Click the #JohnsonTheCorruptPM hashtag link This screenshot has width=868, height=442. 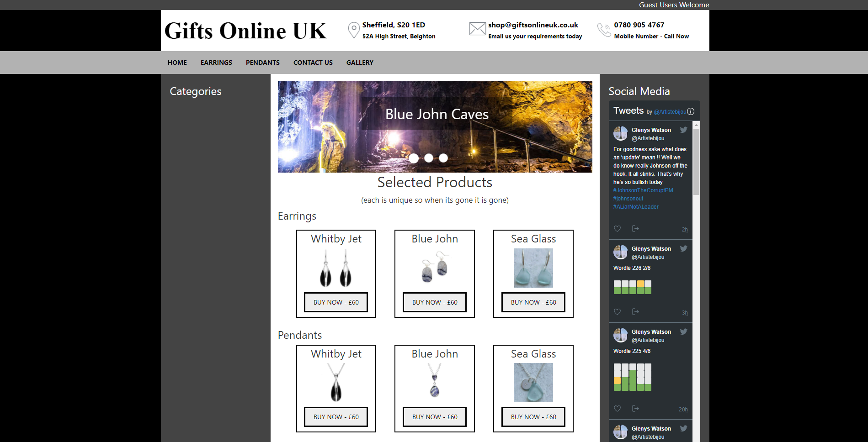coord(643,190)
